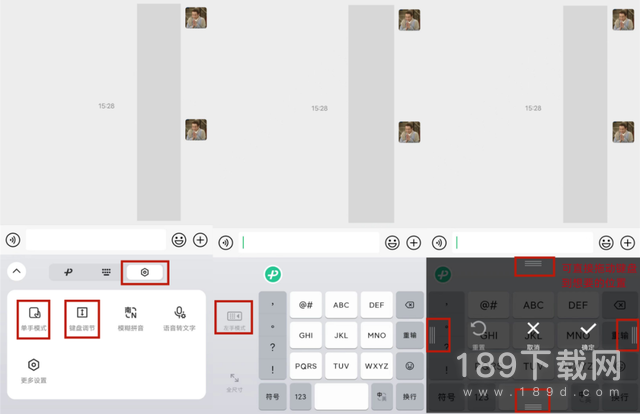Focus the left chat message input field

point(96,240)
